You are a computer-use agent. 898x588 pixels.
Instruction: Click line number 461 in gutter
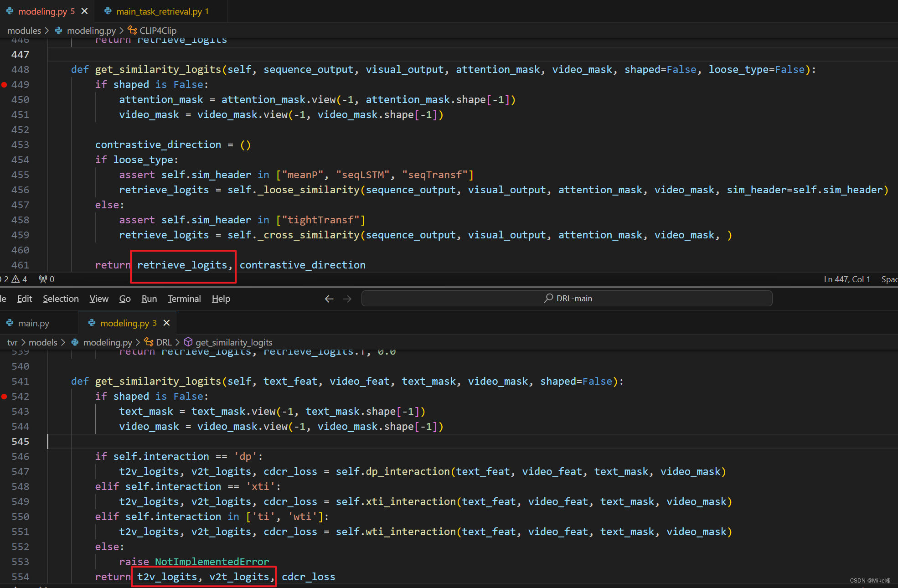tap(20, 265)
